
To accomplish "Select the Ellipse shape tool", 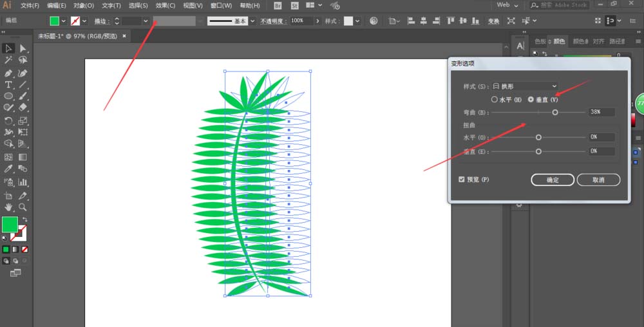I will click(x=8, y=97).
